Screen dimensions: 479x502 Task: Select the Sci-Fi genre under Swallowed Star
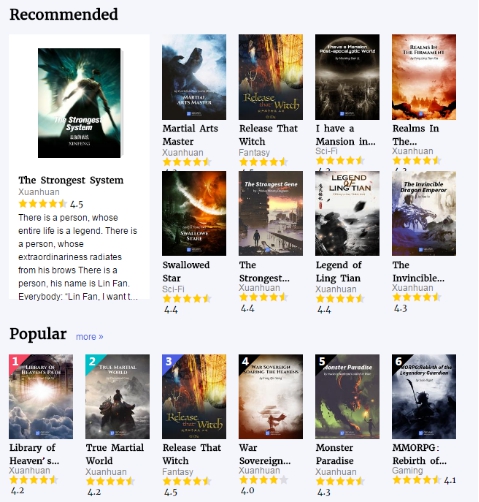point(173,289)
